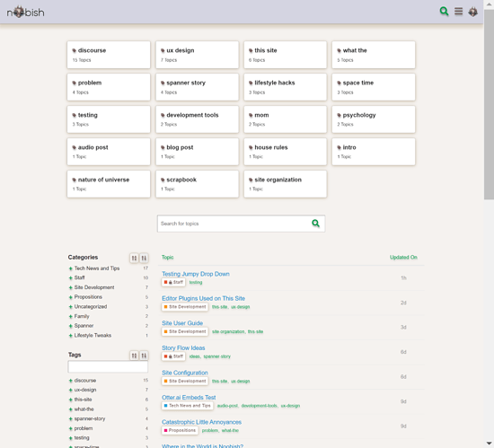The width and height of the screenshot is (494, 448).
Task: Open the discourse tag card
Action: 109,55
